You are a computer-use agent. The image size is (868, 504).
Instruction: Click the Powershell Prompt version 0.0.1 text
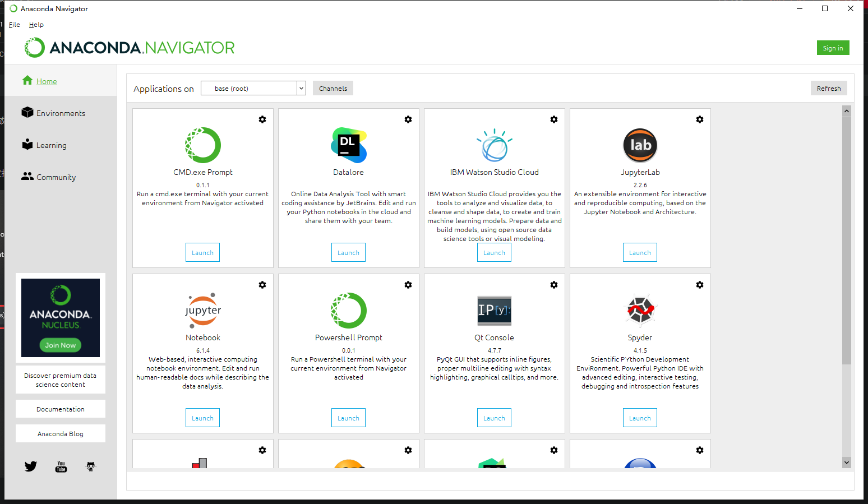pos(349,350)
